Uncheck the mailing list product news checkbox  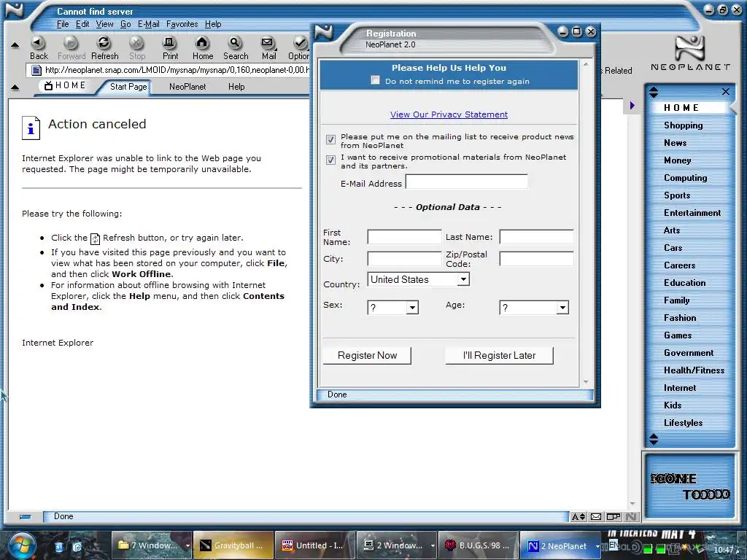pos(330,139)
